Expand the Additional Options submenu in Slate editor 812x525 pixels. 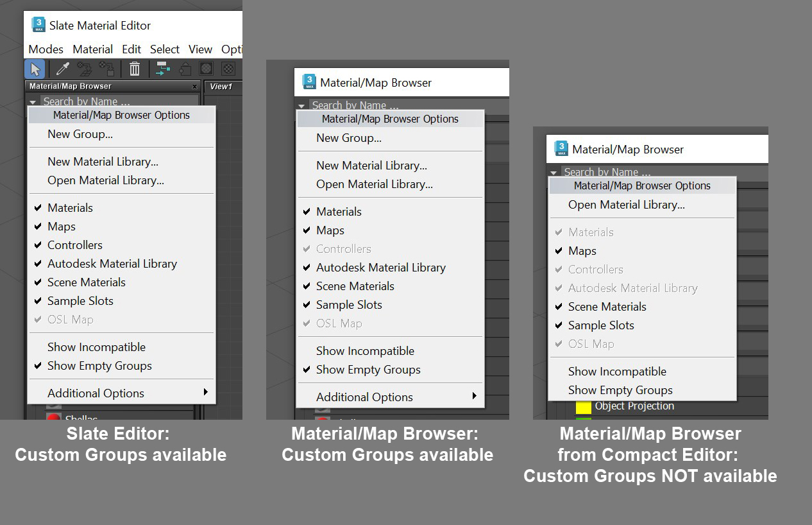(96, 392)
